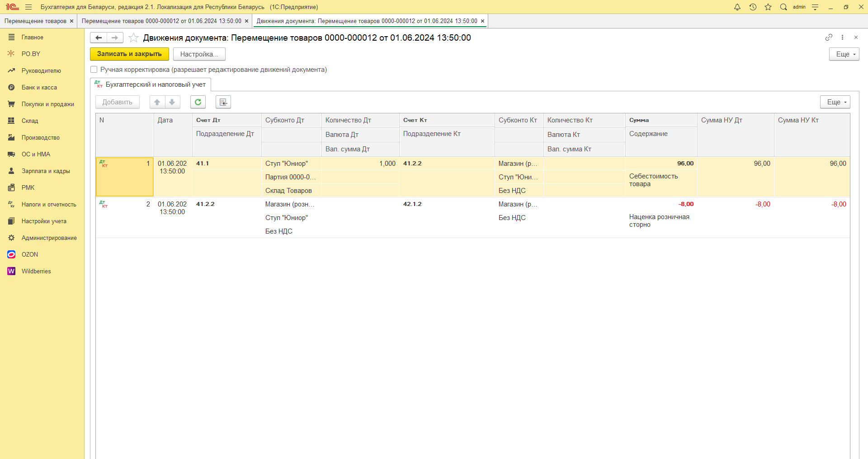Open Банк и касса section
The width and height of the screenshot is (868, 459).
click(39, 87)
